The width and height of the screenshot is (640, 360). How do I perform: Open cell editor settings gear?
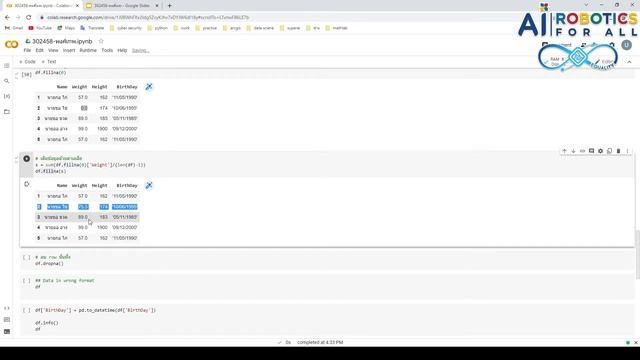pyautogui.click(x=600, y=151)
